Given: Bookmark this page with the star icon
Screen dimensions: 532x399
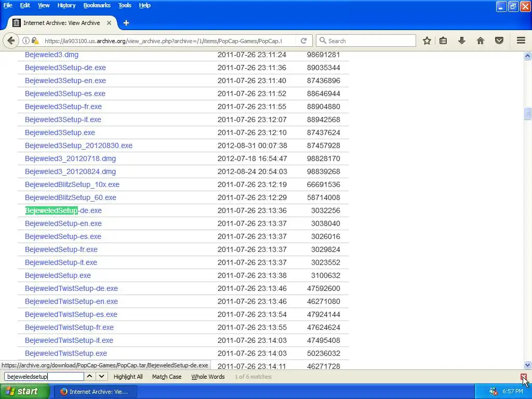Looking at the screenshot, I should 427,41.
